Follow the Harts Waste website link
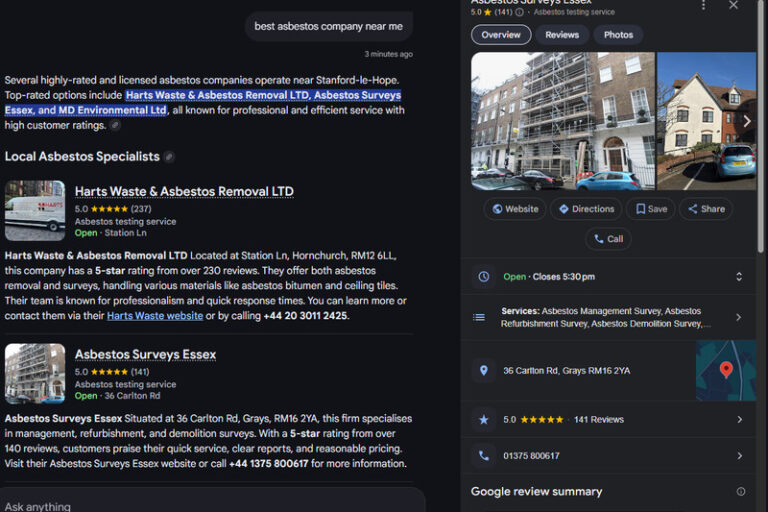This screenshot has height=512, width=768. (x=155, y=316)
